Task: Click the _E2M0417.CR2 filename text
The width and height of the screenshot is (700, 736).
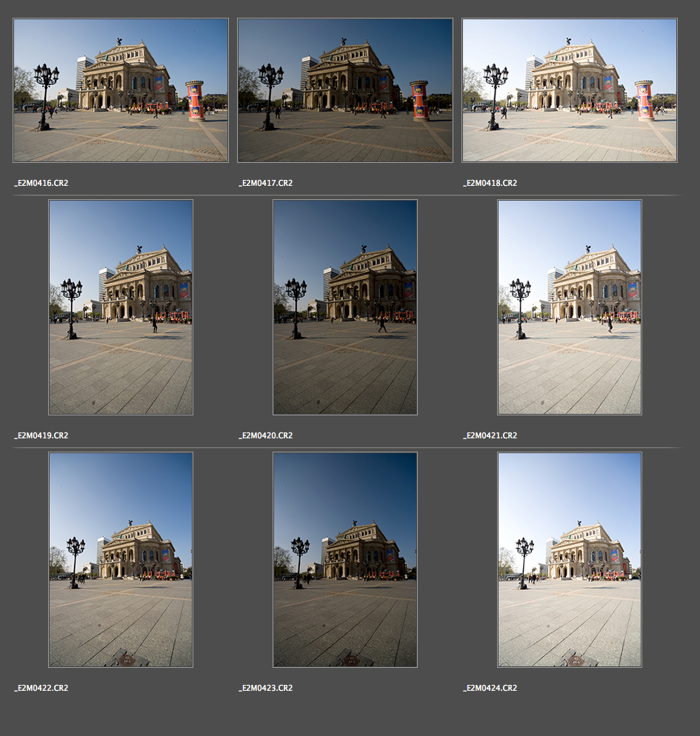Action: pyautogui.click(x=266, y=183)
